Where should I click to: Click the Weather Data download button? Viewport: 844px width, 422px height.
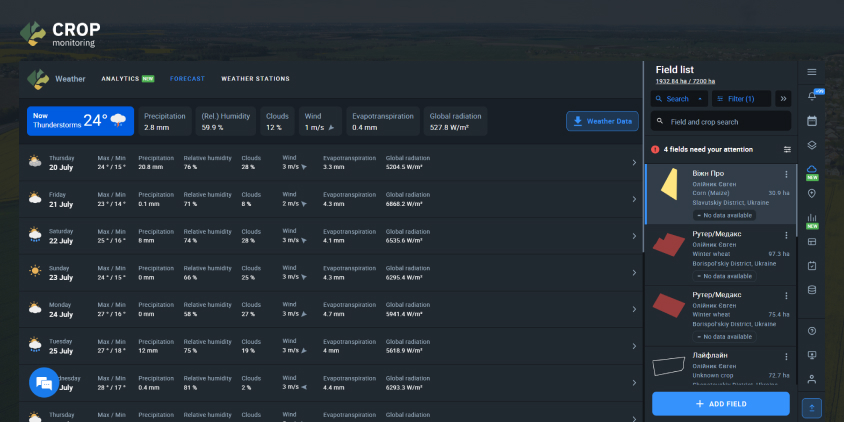[602, 121]
